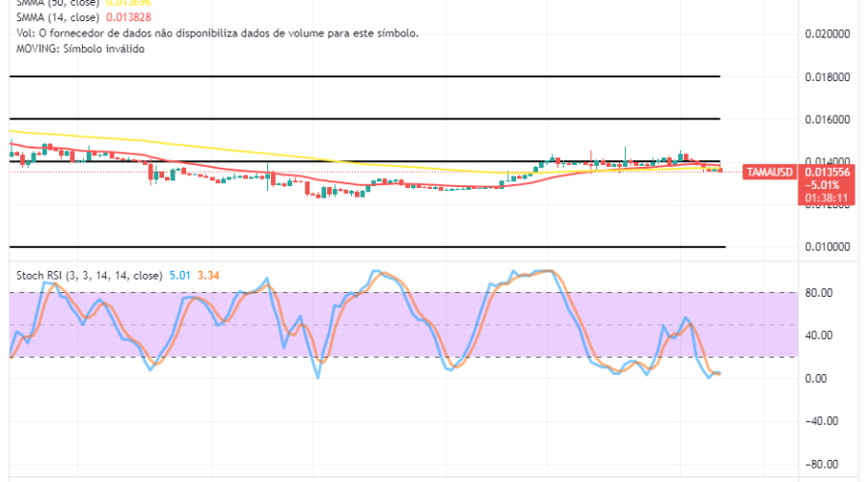The image size is (868, 482).
Task: Select the SMMA (14, close) indicator label
Action: click(58, 17)
